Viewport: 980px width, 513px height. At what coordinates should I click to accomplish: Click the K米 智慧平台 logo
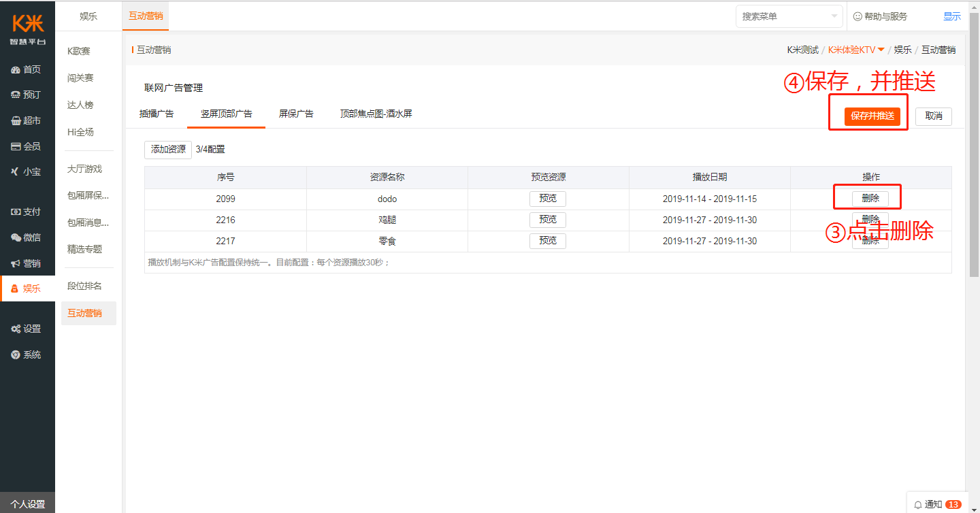click(x=27, y=29)
